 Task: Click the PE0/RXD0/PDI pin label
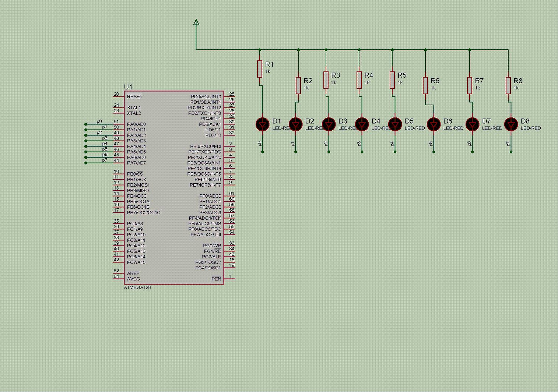(x=206, y=146)
